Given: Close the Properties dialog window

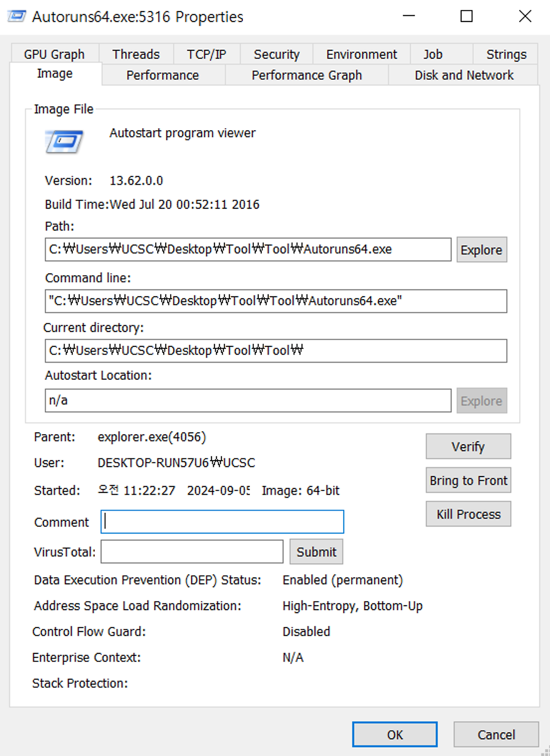Looking at the screenshot, I should click(x=525, y=16).
